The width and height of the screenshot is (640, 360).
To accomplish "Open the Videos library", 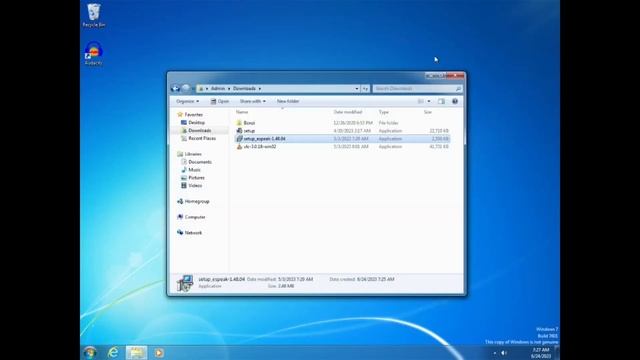I will coord(195,185).
